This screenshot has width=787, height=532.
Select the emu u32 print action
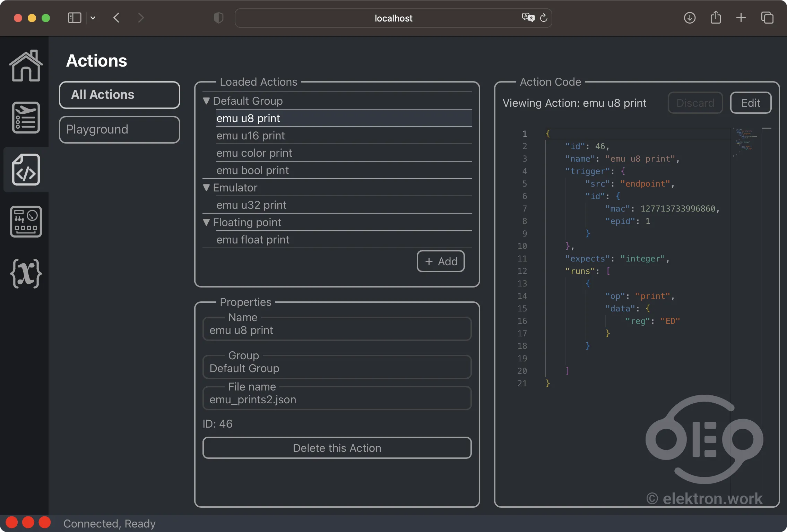344,205
